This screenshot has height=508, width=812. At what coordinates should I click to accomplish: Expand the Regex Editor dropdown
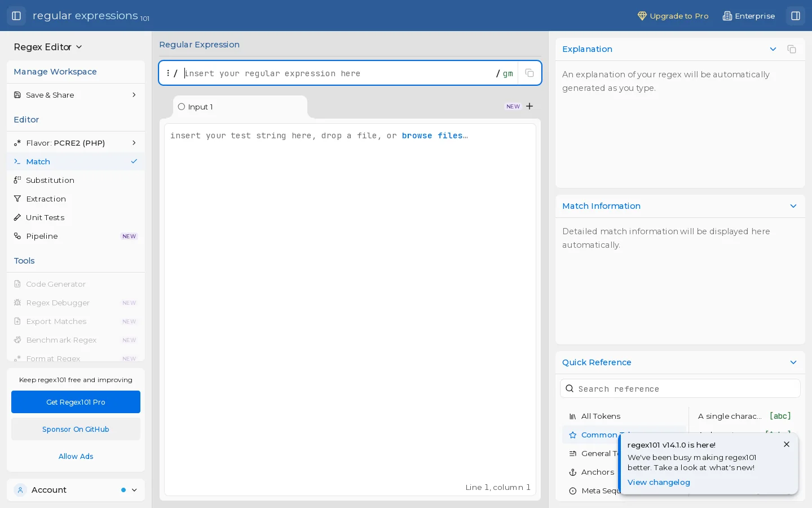coord(48,47)
